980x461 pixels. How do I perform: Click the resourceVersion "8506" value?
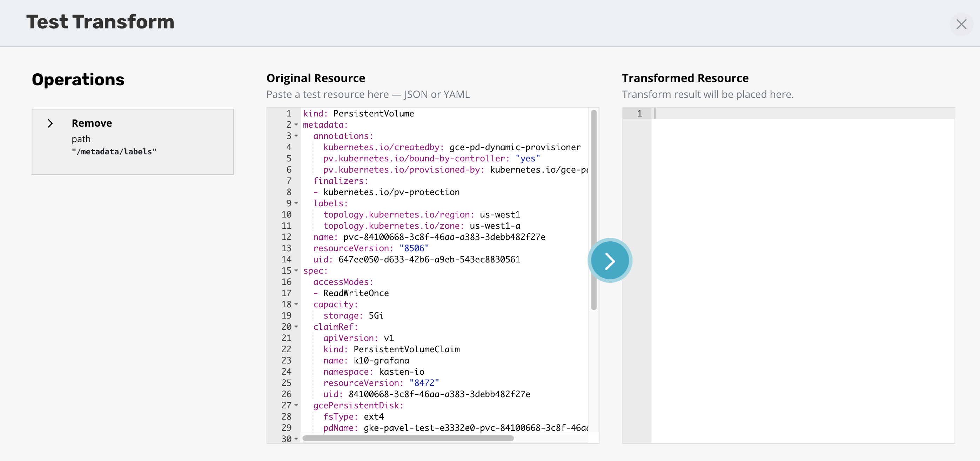click(x=414, y=248)
